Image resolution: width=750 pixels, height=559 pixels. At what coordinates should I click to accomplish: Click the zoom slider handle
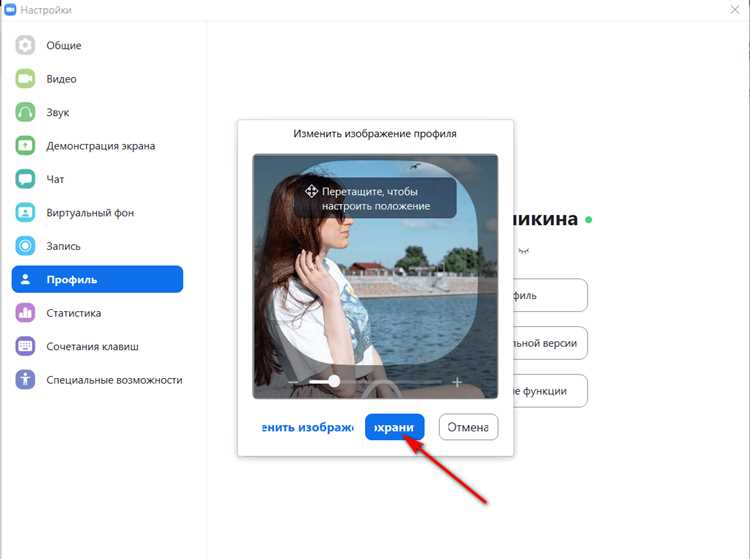(x=334, y=381)
